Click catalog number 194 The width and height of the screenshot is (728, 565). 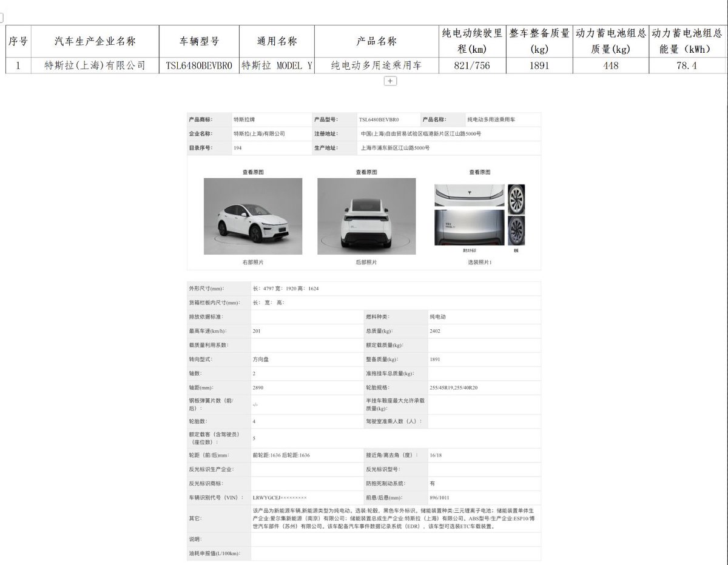237,147
